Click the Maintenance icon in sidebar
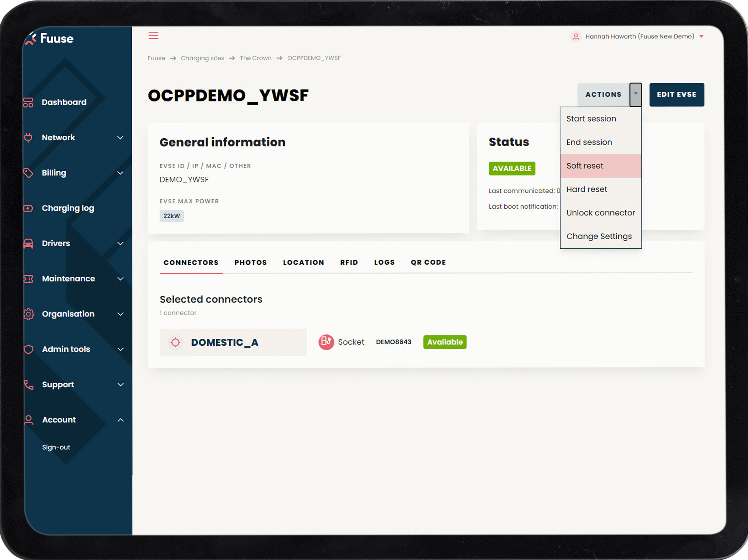 (28, 278)
